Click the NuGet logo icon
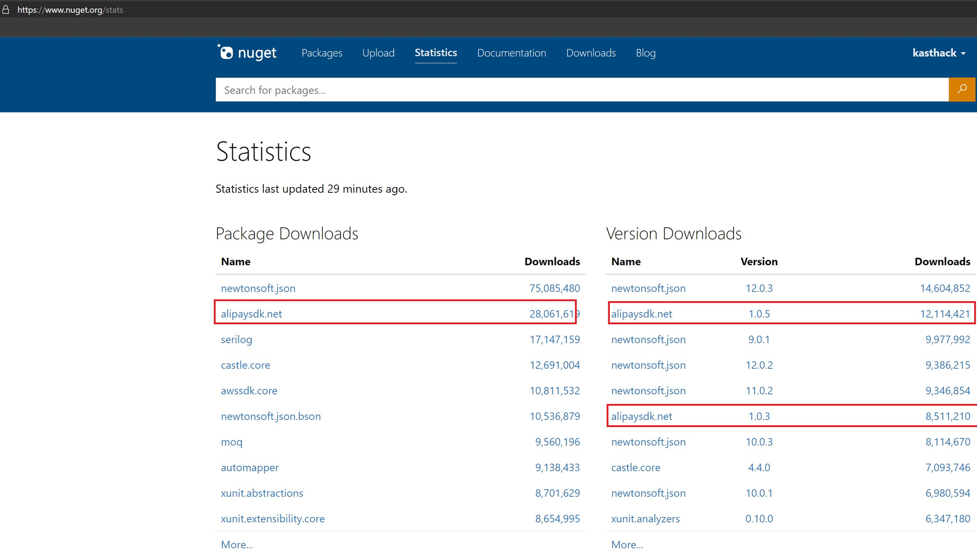The width and height of the screenshot is (977, 560). point(247,53)
